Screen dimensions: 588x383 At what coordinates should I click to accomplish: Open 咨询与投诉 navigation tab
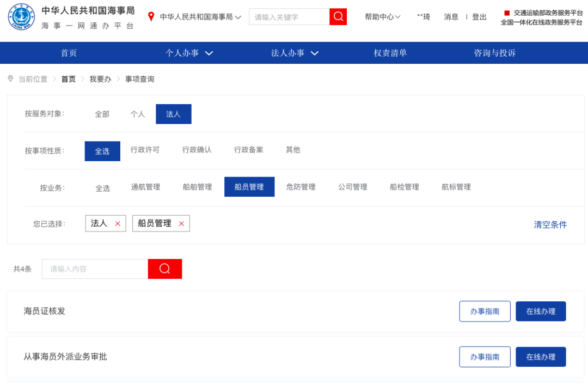(494, 53)
